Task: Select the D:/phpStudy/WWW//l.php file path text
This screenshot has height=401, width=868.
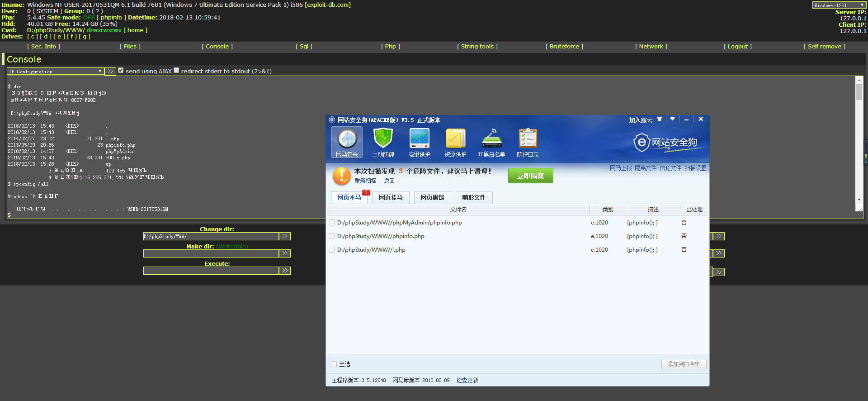Action: pyautogui.click(x=371, y=250)
